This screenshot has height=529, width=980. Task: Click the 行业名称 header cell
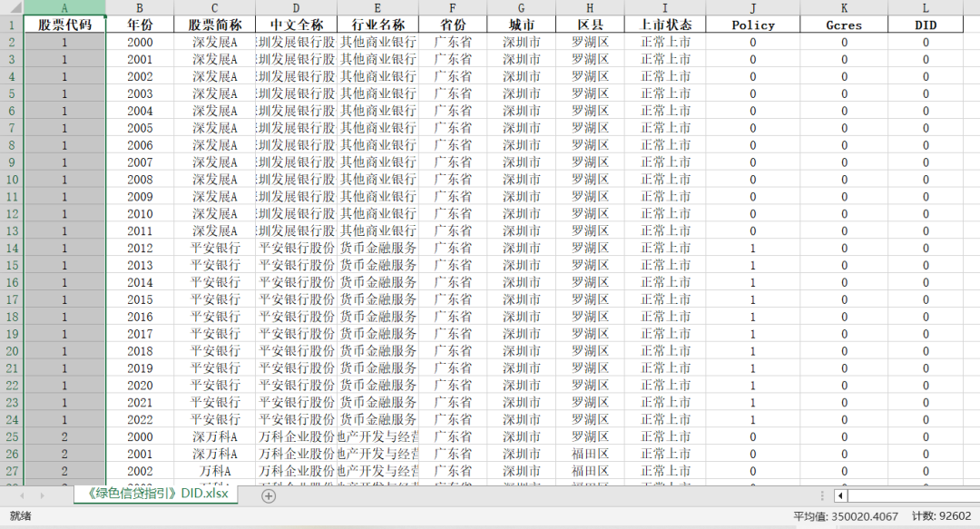point(377,25)
